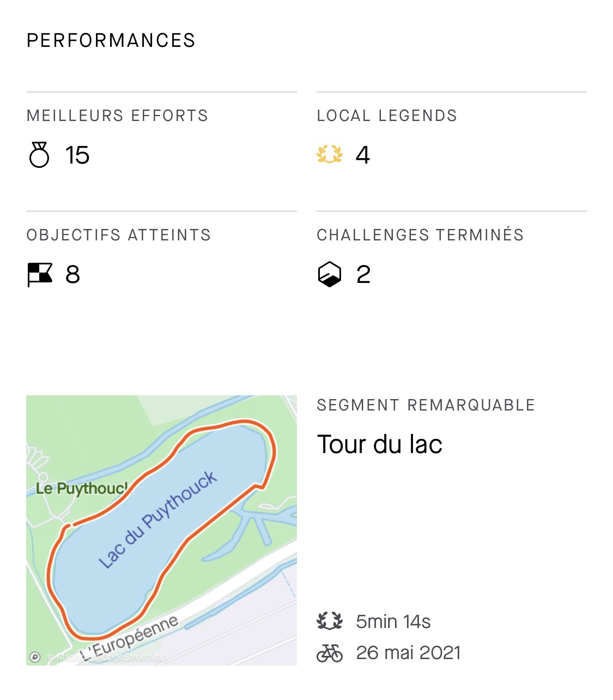Click the Meilleurs Efforts heading
This screenshot has width=613, height=700.
point(118,116)
